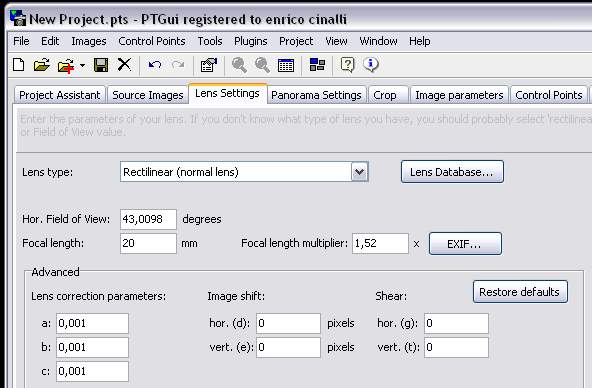Screen dimensions: 592x388
Task: Open the Tools menu
Action: [210, 41]
